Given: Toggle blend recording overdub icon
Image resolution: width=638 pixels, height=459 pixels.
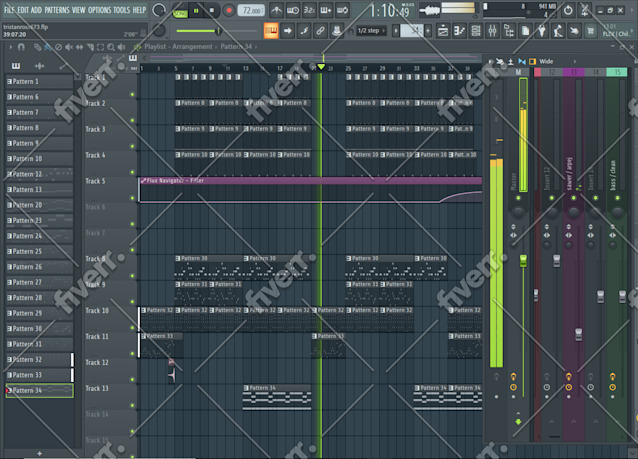Looking at the screenshot, I should pyautogui.click(x=326, y=11).
